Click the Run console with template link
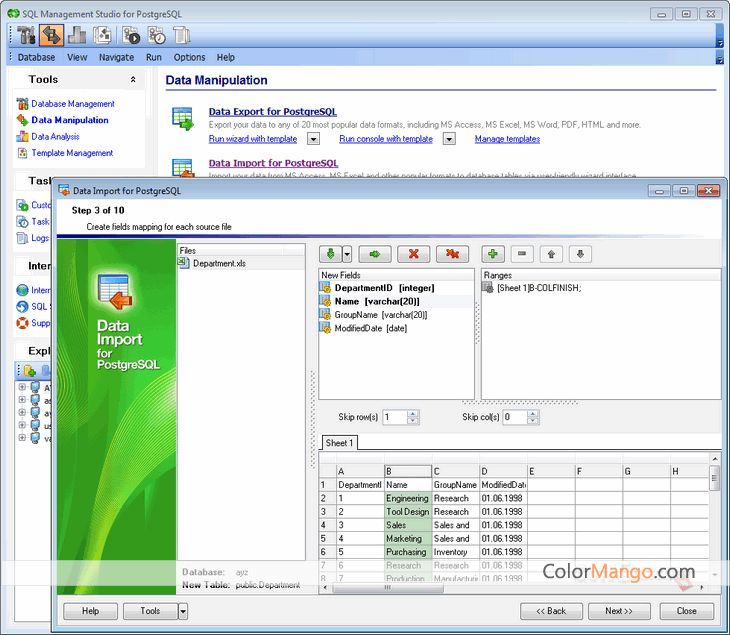 click(x=386, y=139)
